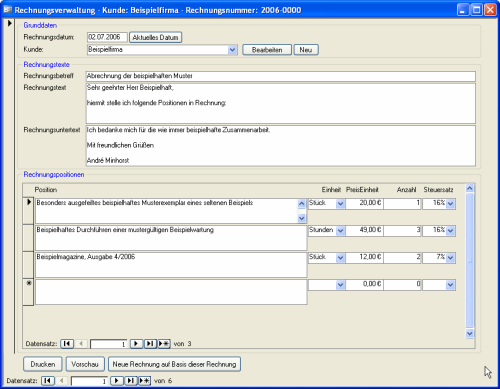
Task: Add new record in main form navigator
Action: click(144, 380)
